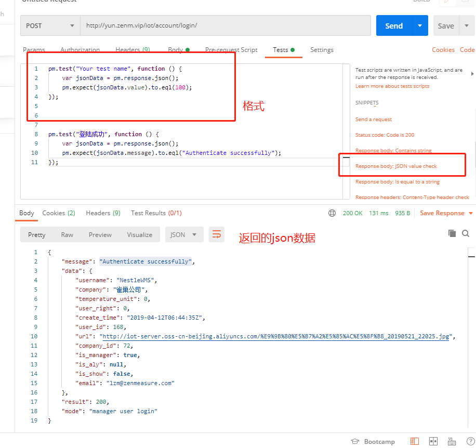Click Save Response

(x=442, y=213)
